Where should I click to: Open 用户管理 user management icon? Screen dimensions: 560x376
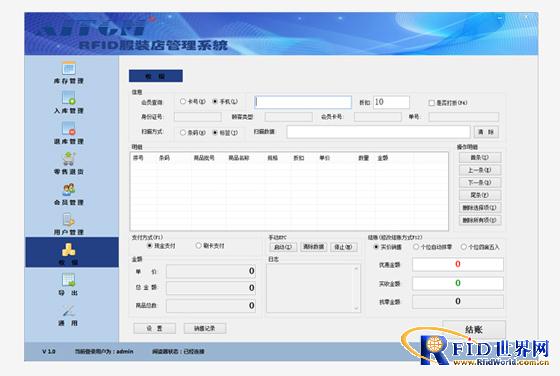pos(69,220)
